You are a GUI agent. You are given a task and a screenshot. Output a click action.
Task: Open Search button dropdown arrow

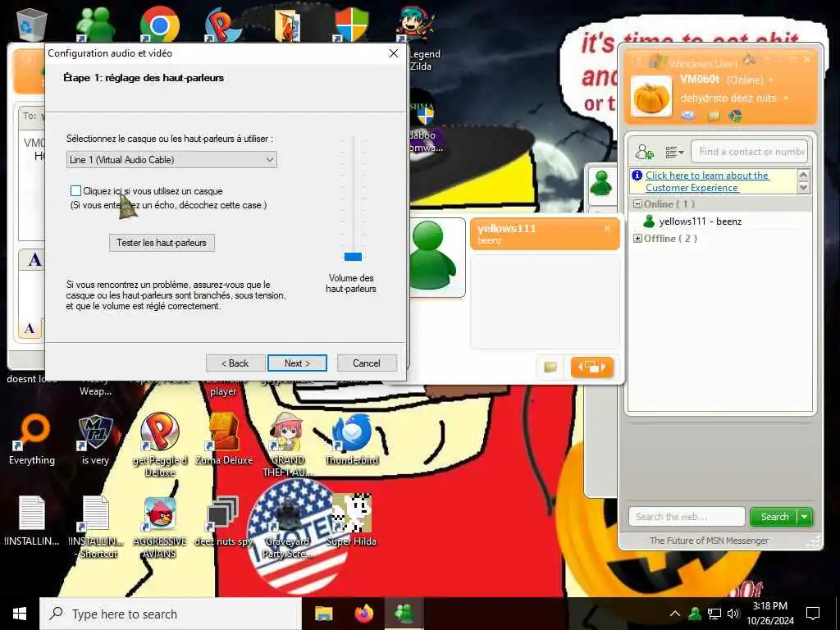pos(805,517)
